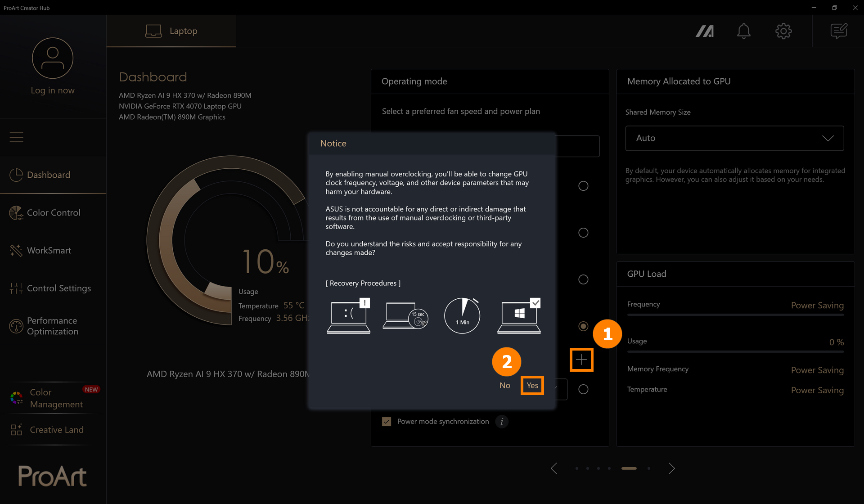This screenshot has width=864, height=504.
Task: Click the active page indicator bar
Action: pyautogui.click(x=629, y=468)
